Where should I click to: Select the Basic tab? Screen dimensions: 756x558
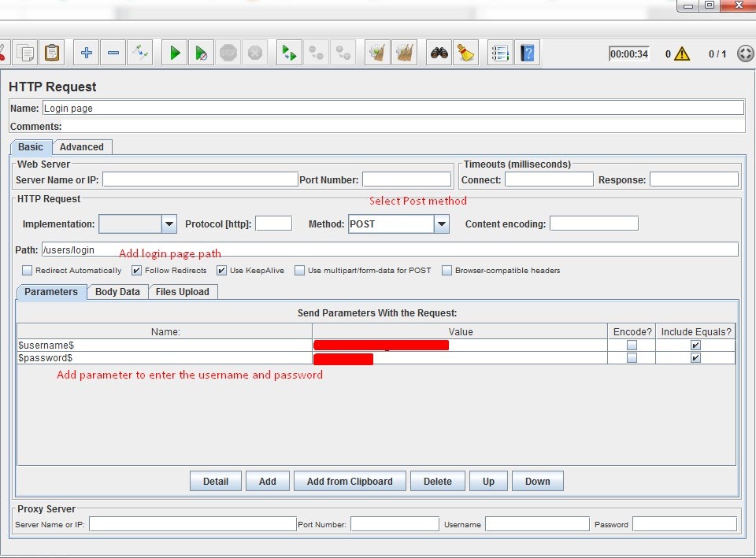tap(31, 147)
